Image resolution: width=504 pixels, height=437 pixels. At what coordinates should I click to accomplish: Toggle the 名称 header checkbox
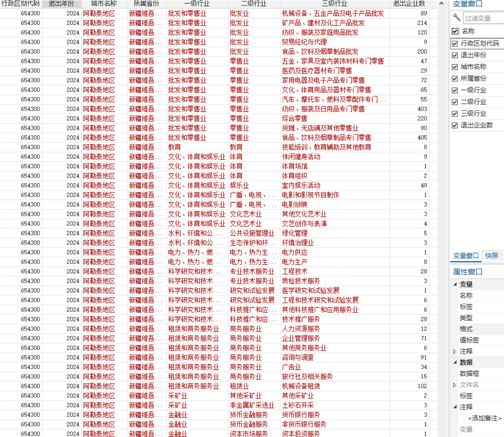coord(455,31)
